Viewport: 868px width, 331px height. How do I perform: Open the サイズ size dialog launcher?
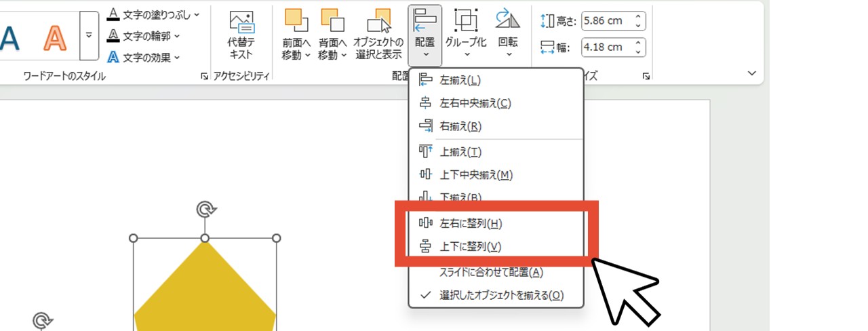click(x=646, y=77)
